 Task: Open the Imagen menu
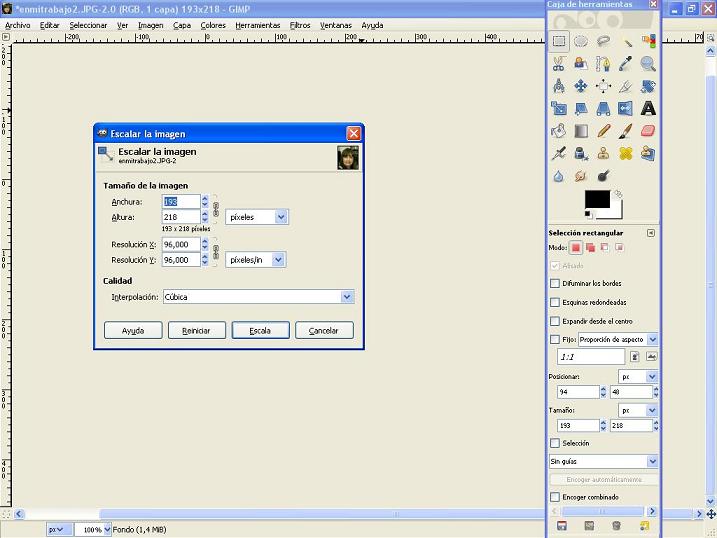[150, 26]
